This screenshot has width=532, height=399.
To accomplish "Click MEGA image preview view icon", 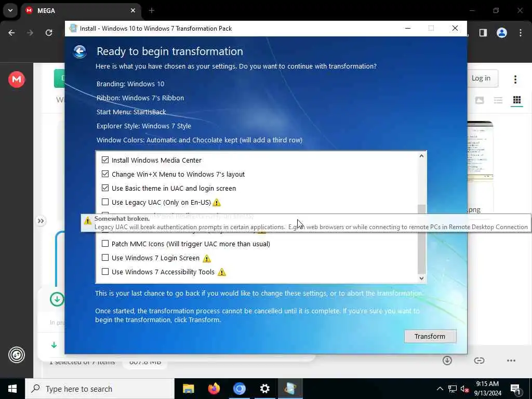I will 480,100.
